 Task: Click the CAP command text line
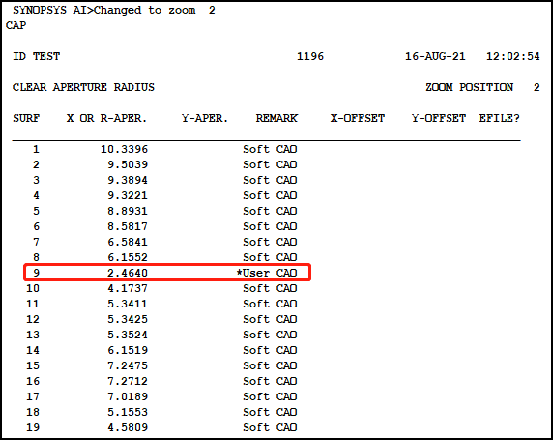pyautogui.click(x=16, y=25)
